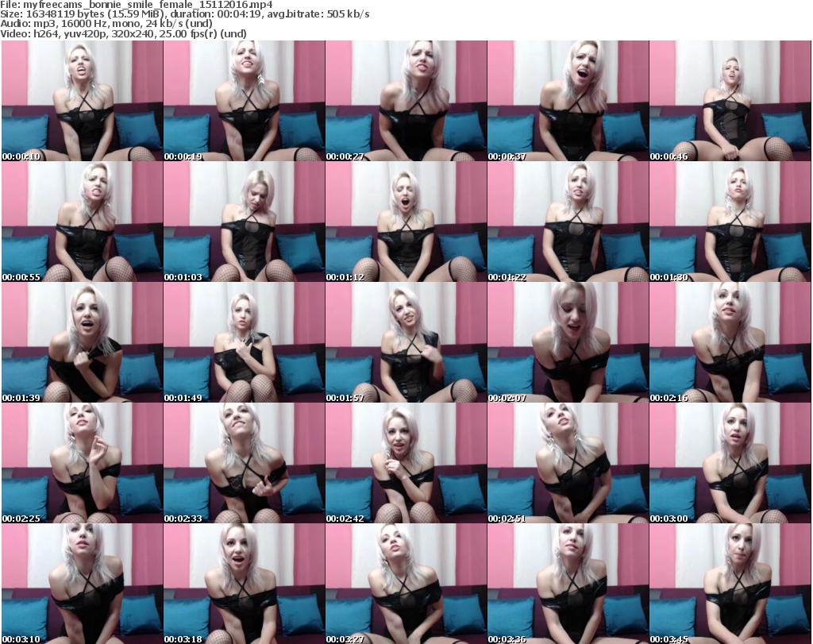Open the frame at 00:01:30
The image size is (813, 644).
click(x=730, y=222)
